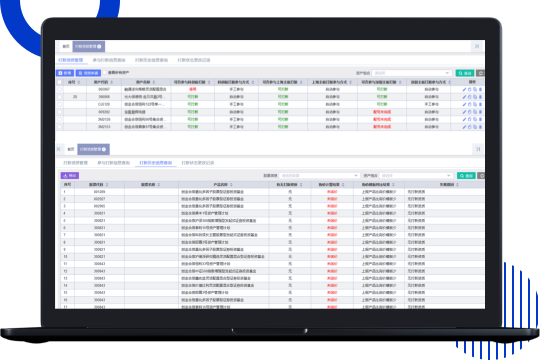Tick the checkbox of the first asset row
Image resolution: width=540 pixels, height=360 pixels.
60,89
